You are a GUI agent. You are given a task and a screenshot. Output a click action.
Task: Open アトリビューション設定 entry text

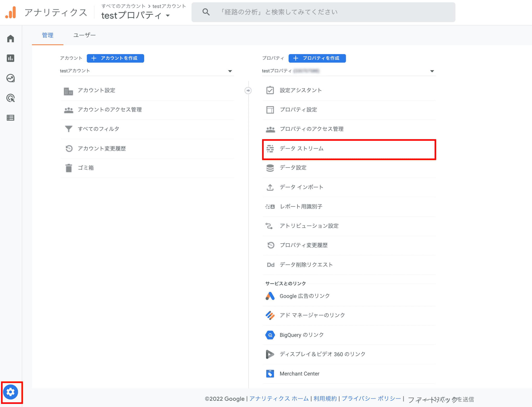(309, 226)
